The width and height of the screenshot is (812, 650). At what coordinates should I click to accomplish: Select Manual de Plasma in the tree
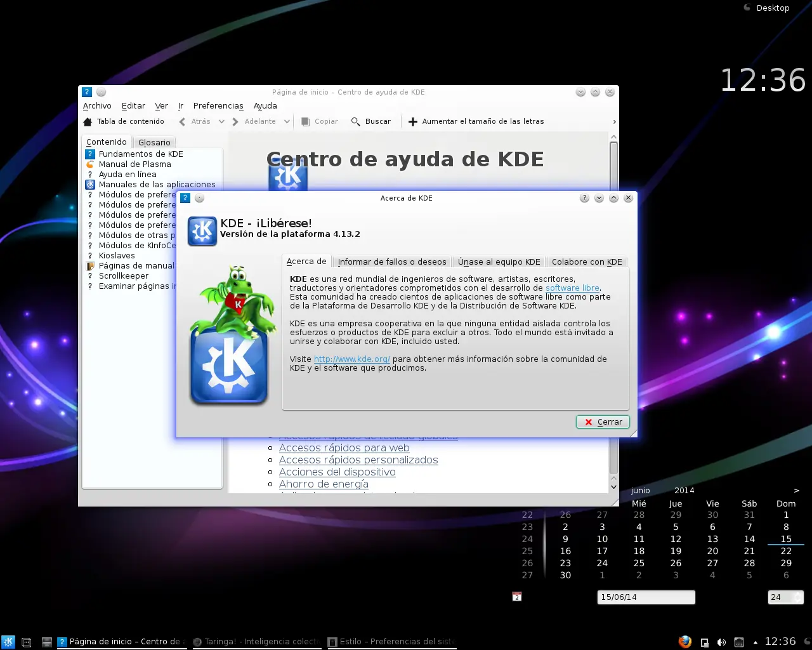tap(135, 164)
